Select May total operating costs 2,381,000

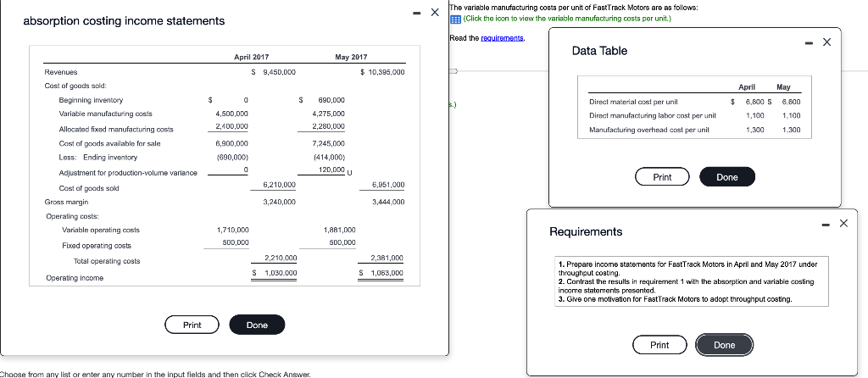(x=387, y=258)
